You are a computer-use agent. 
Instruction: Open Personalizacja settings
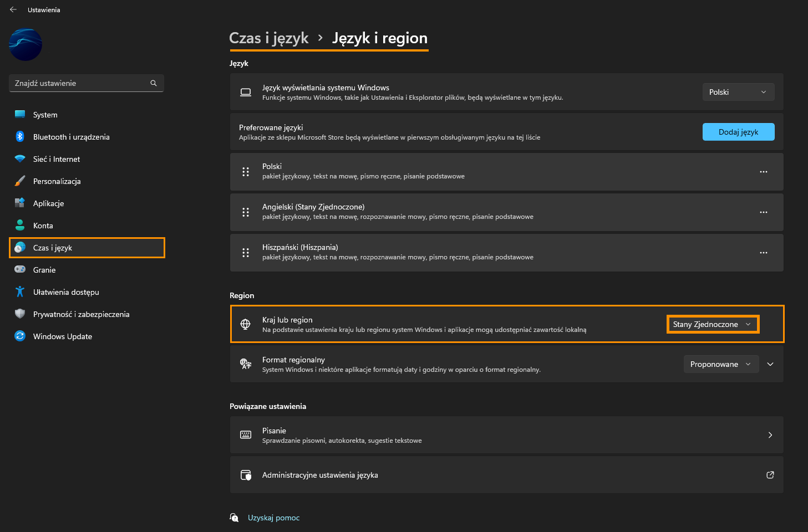pyautogui.click(x=87, y=181)
